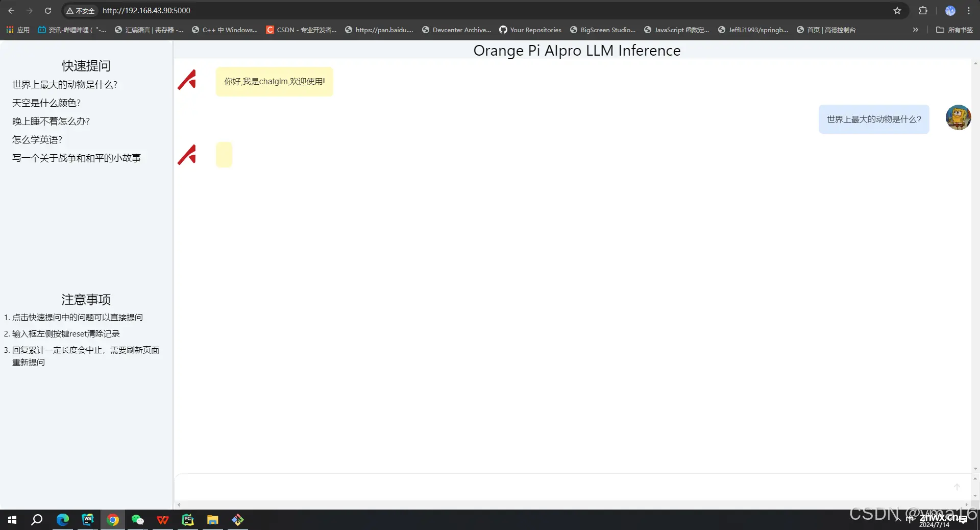
Task: Click note 点击快速提问中的问题可以直接提问
Action: tap(78, 318)
